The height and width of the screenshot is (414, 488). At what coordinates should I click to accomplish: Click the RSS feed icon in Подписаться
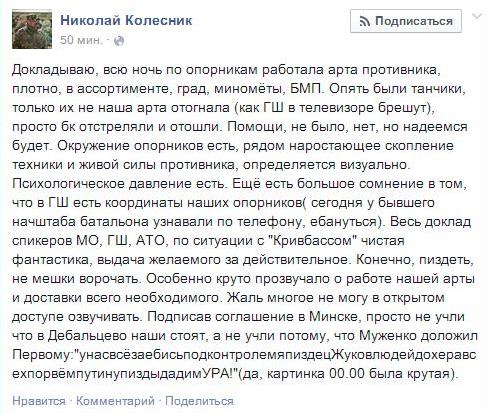(x=365, y=22)
